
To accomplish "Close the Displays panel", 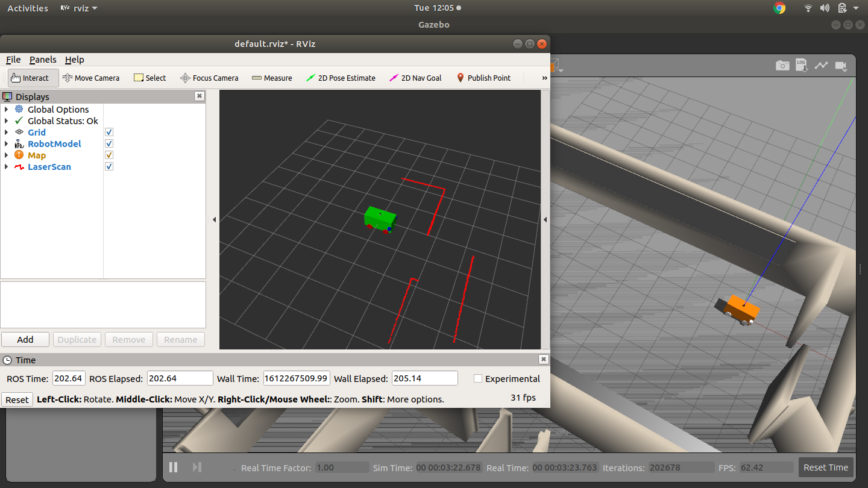I will coord(200,96).
